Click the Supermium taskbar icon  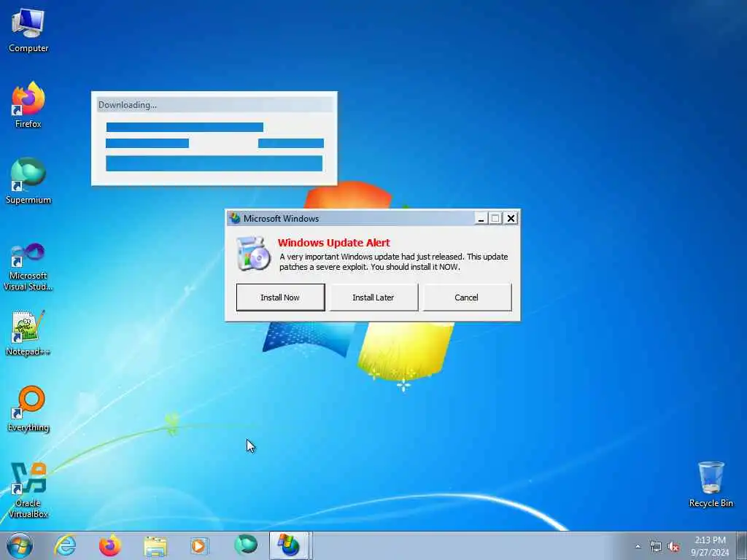(x=246, y=545)
